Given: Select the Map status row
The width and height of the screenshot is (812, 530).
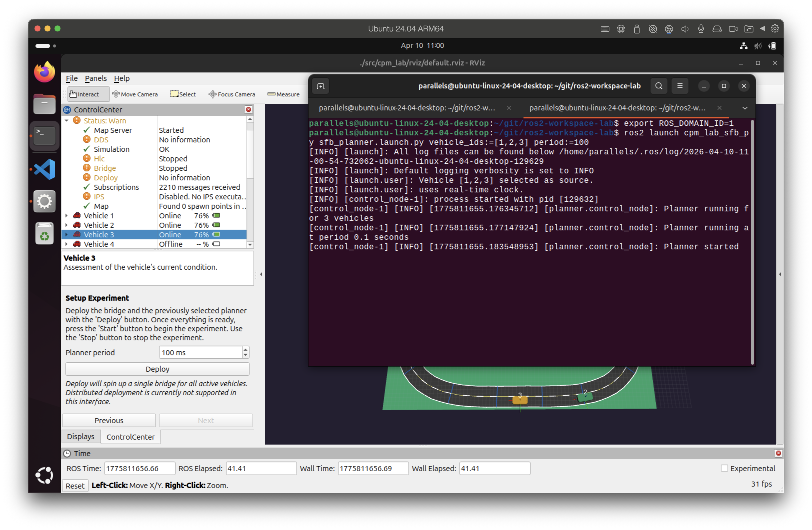Looking at the screenshot, I should pyautogui.click(x=154, y=206).
